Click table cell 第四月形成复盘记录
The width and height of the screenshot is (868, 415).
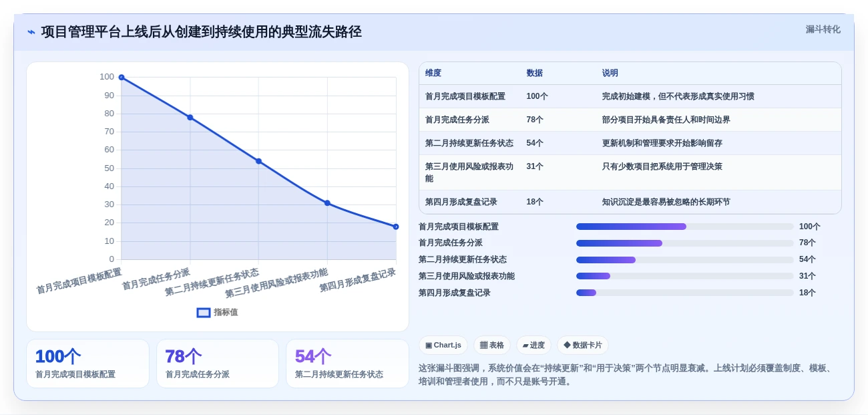point(461,202)
